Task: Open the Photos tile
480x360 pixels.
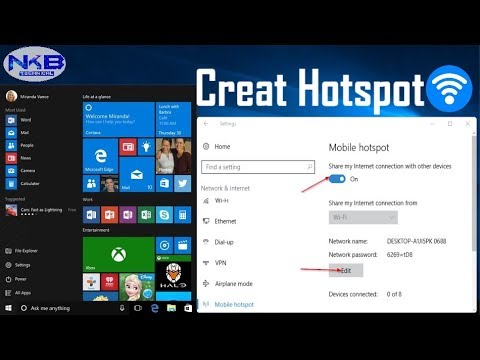Action: pyautogui.click(x=173, y=156)
